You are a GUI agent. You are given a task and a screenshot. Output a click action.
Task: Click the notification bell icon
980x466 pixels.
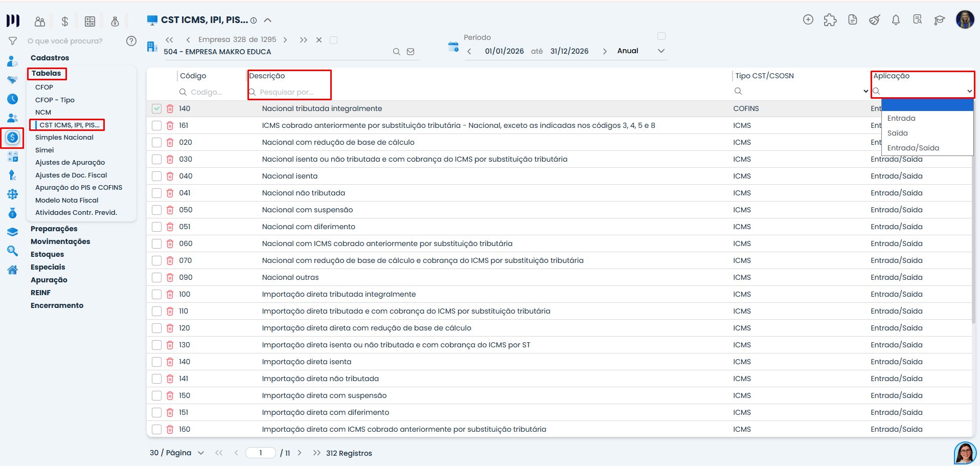896,20
